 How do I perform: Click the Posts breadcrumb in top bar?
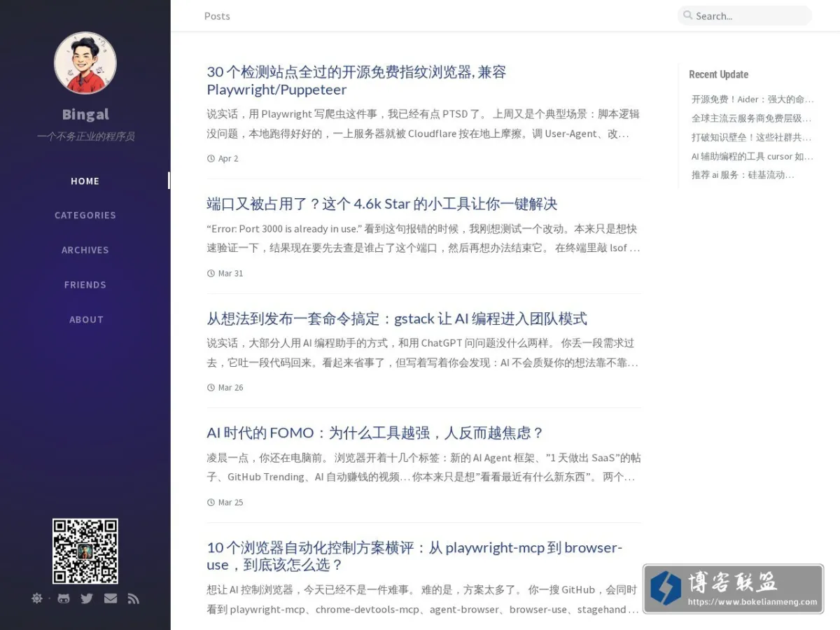[x=217, y=16]
